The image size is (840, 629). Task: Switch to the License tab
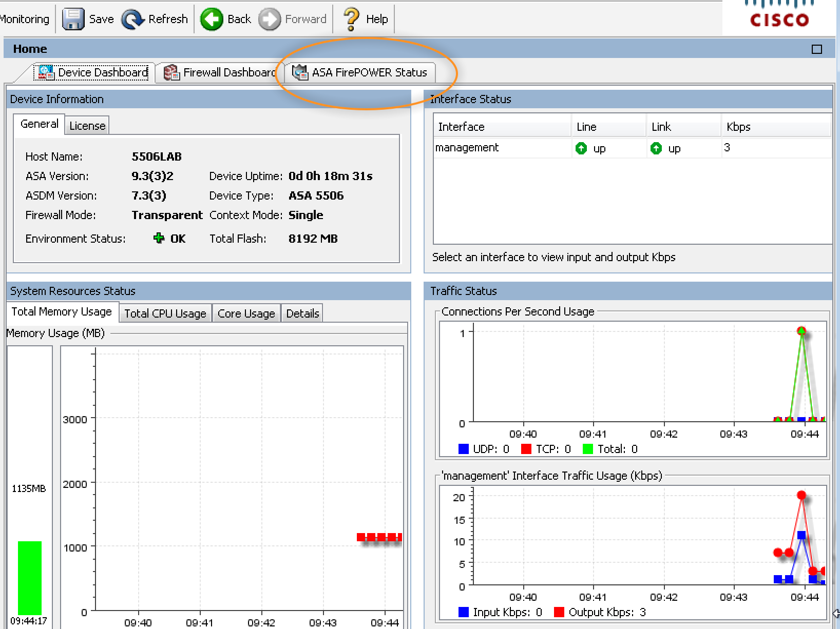tap(87, 126)
